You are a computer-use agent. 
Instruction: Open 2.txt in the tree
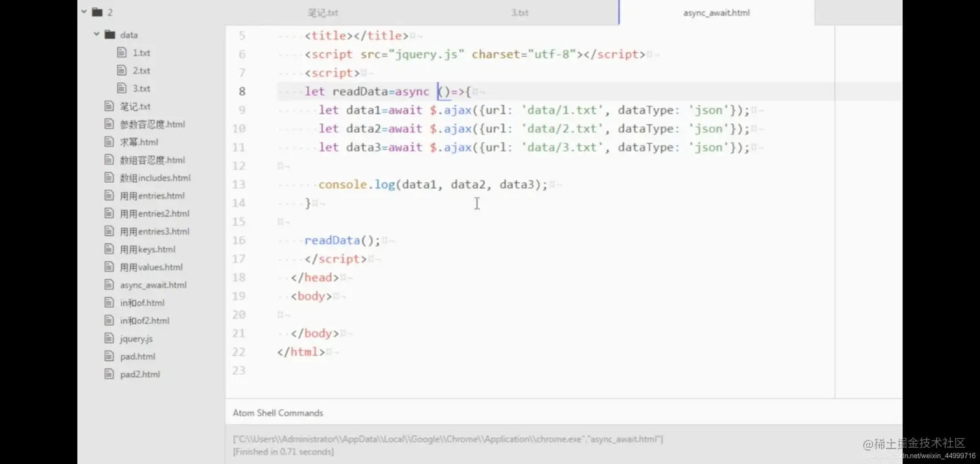pyautogui.click(x=141, y=71)
